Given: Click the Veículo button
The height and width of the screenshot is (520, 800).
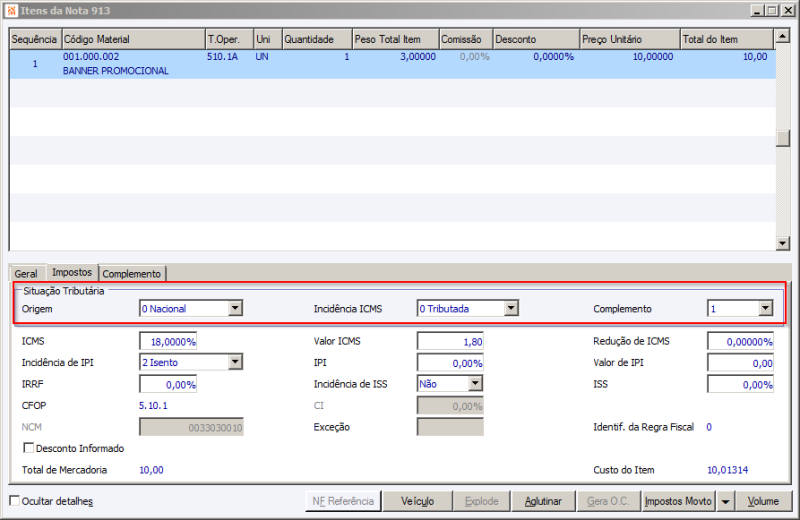Looking at the screenshot, I should [417, 501].
